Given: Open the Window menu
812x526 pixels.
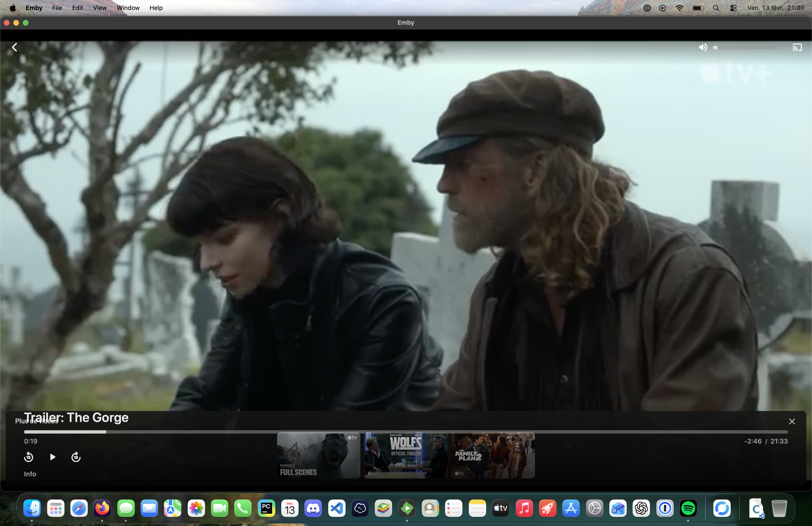Looking at the screenshot, I should coord(128,8).
